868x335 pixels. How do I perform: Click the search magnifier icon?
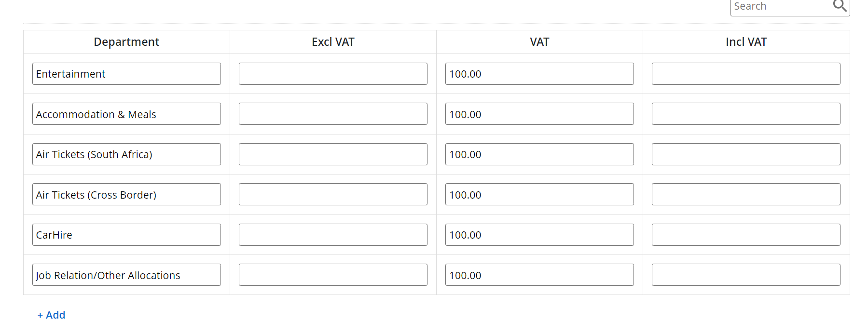click(840, 6)
